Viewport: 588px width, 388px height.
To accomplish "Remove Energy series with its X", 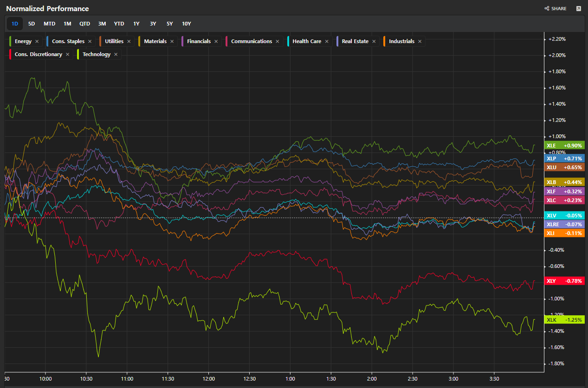I will click(x=37, y=41).
